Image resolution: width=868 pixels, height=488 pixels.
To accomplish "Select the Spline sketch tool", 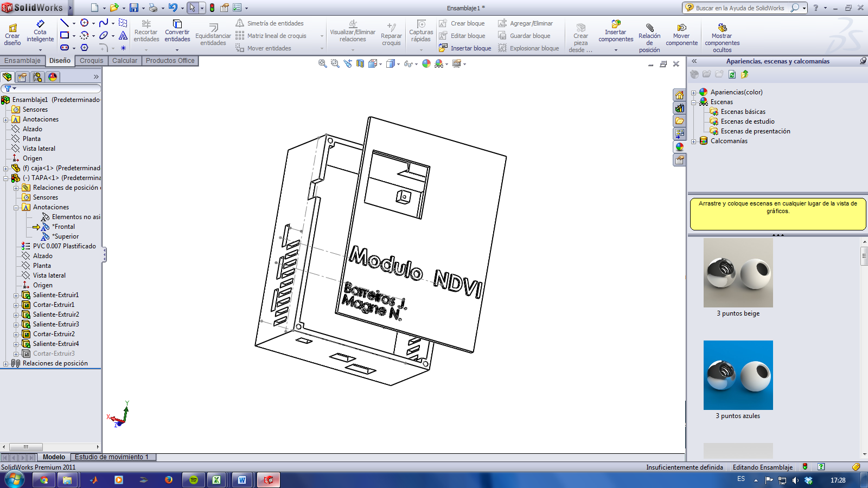I will point(104,23).
